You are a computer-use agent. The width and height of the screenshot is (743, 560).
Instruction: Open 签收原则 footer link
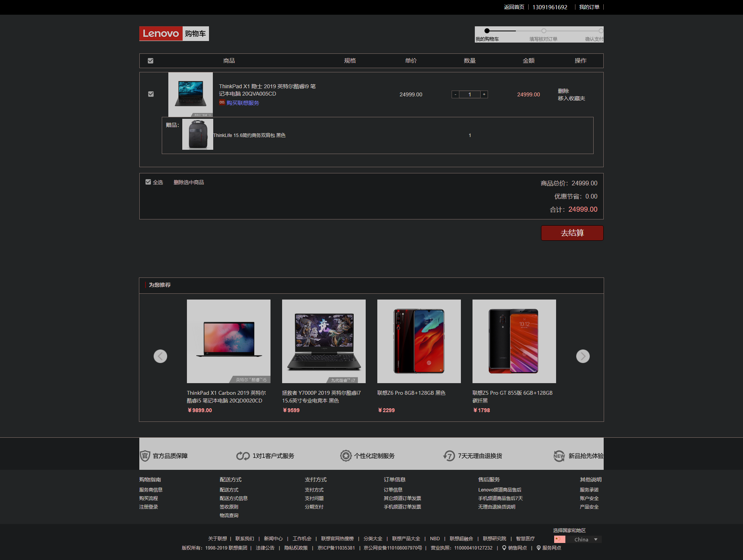(229, 507)
